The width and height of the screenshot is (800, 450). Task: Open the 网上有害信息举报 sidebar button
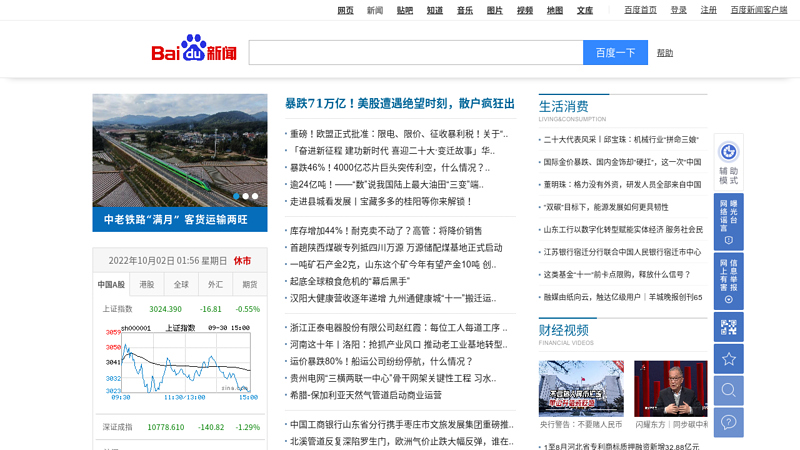pyautogui.click(x=729, y=281)
